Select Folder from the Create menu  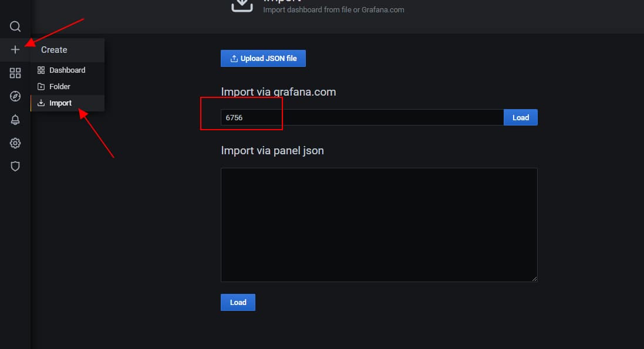[x=60, y=86]
